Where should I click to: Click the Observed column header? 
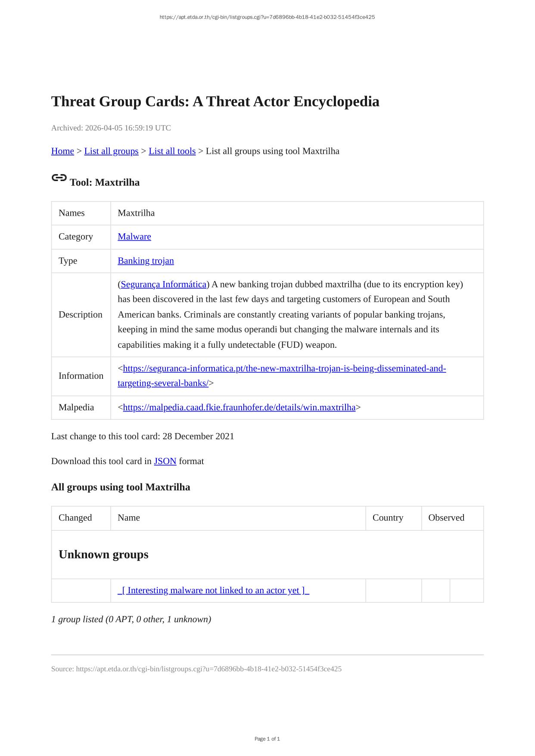pyautogui.click(x=446, y=518)
